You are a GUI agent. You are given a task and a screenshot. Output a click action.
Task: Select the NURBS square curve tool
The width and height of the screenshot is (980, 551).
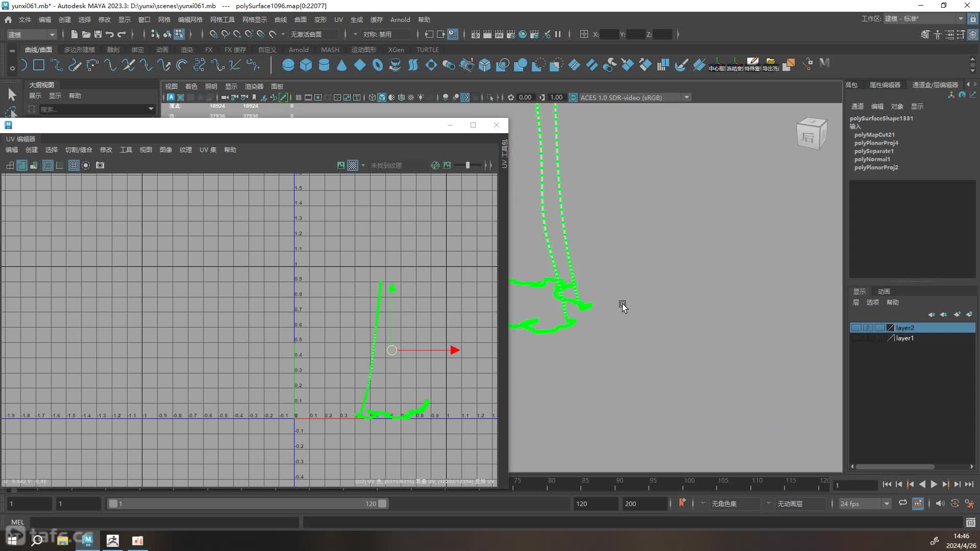[39, 65]
